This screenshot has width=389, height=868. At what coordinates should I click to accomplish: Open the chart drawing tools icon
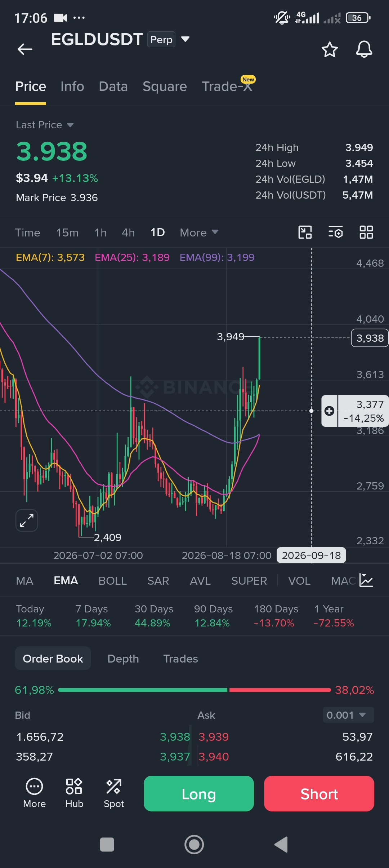[305, 232]
